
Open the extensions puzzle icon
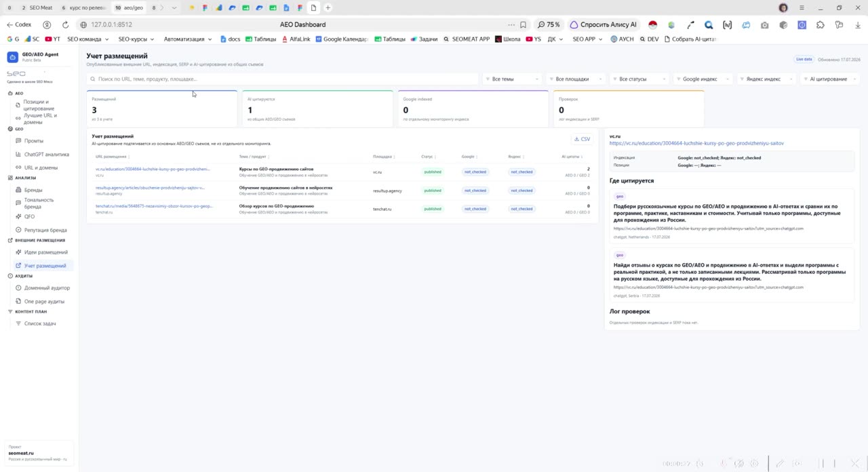pos(821,24)
